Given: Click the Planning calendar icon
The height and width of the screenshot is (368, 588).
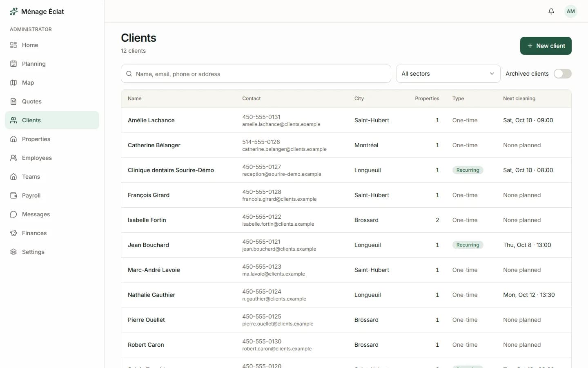Looking at the screenshot, I should pyautogui.click(x=13, y=64).
